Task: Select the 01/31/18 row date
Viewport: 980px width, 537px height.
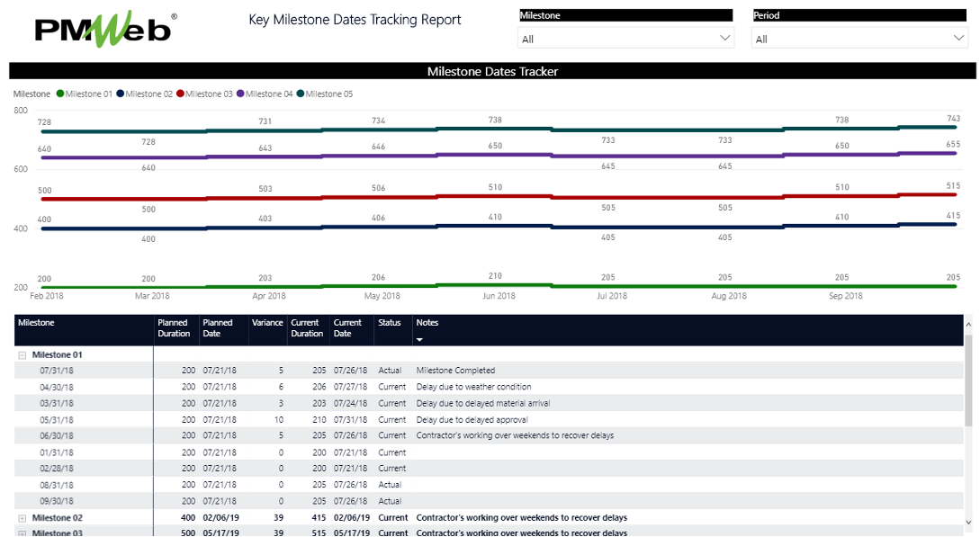Action: tap(57, 452)
